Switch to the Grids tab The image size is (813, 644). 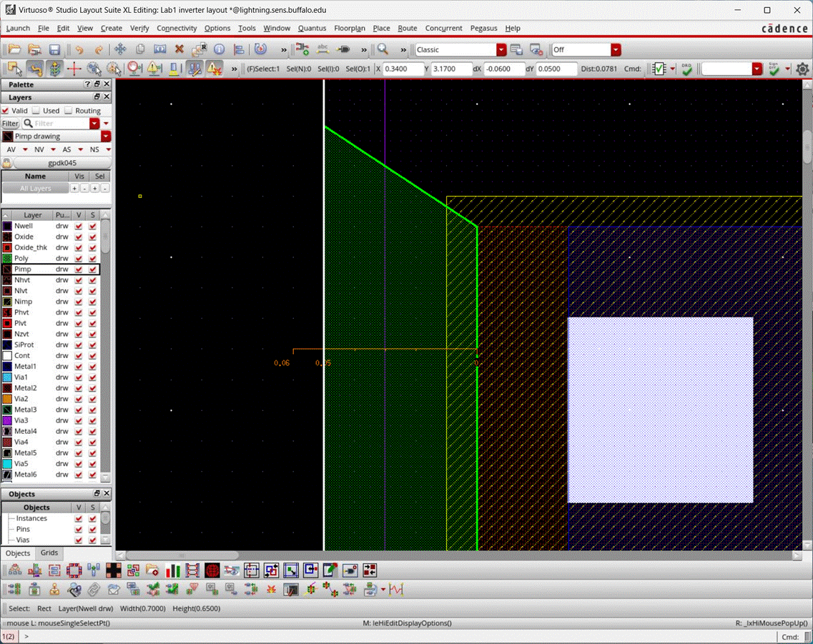pyautogui.click(x=49, y=553)
